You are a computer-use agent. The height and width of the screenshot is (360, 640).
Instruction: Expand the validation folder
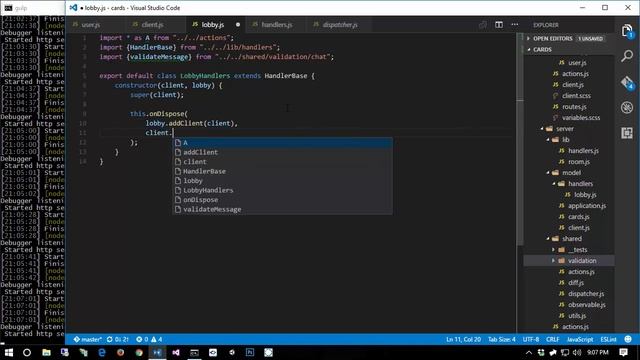click(553, 261)
